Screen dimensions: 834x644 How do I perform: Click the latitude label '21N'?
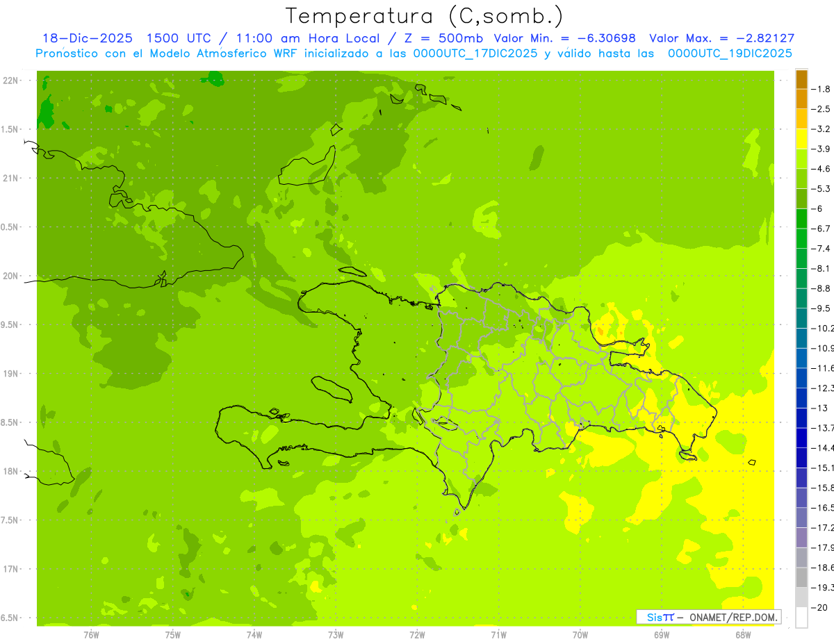tap(10, 179)
